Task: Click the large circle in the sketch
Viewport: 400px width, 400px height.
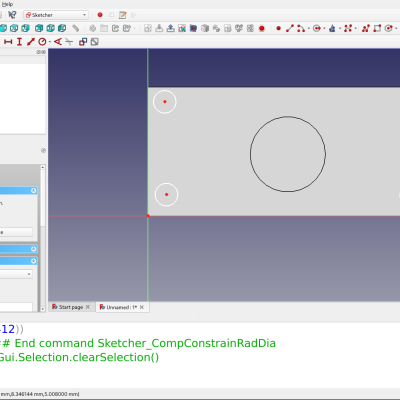Action: (x=251, y=154)
